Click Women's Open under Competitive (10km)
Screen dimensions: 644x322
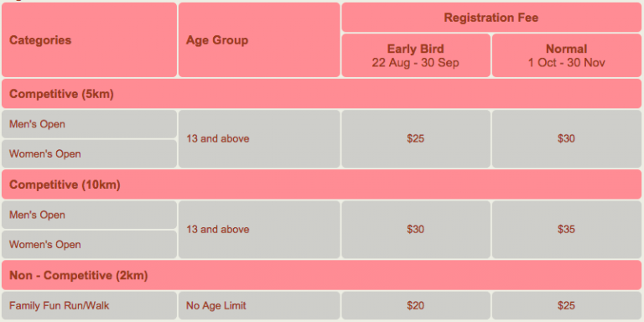pyautogui.click(x=89, y=244)
